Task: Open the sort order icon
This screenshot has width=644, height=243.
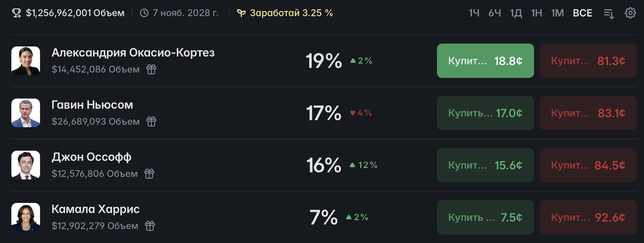Action: pos(609,13)
